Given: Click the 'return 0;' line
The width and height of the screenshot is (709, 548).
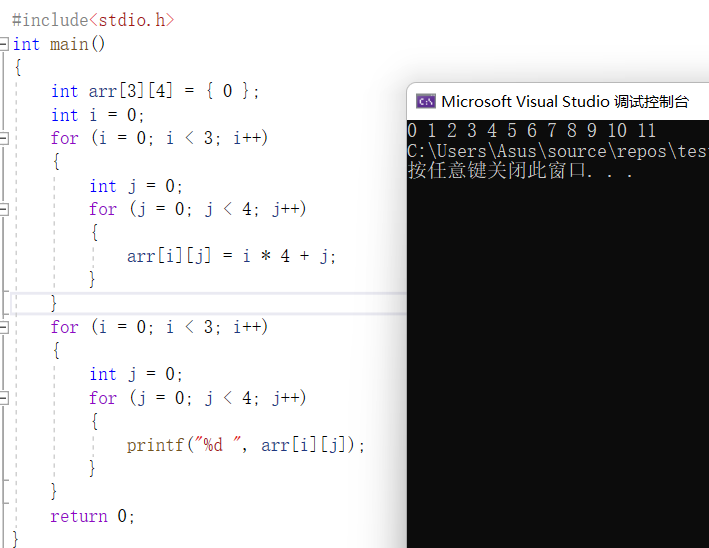Looking at the screenshot, I should [x=92, y=516].
